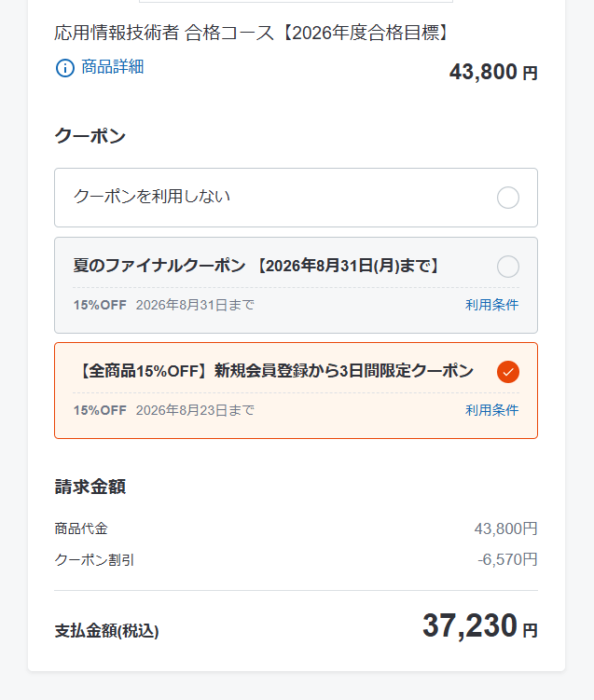
Task: Click the info icon beside 商品詳細
Action: [x=64, y=68]
